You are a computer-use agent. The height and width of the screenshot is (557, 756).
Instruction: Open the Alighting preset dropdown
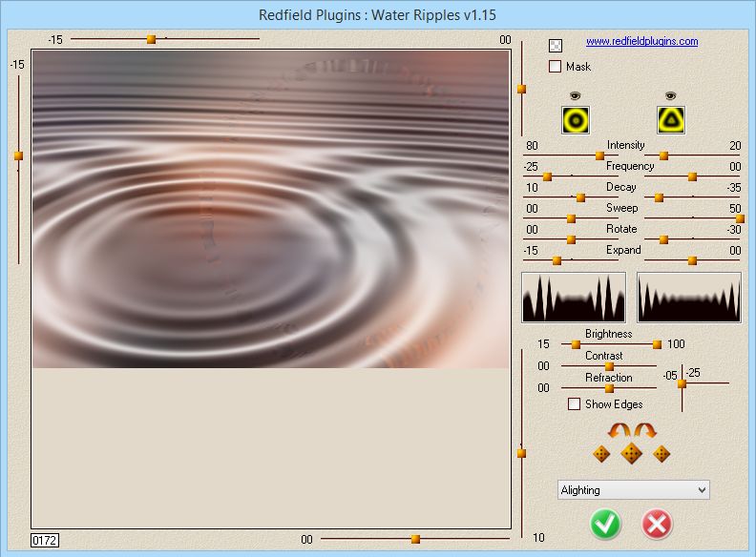(633, 490)
